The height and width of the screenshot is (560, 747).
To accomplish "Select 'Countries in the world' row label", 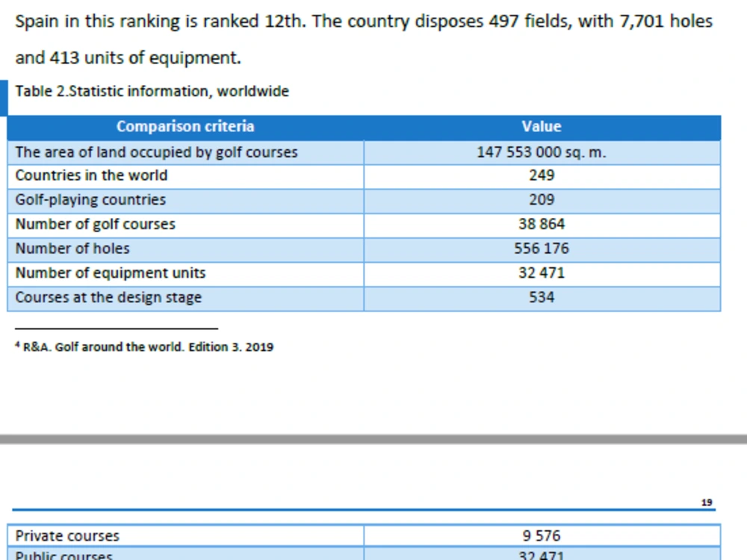I will 91,175.
